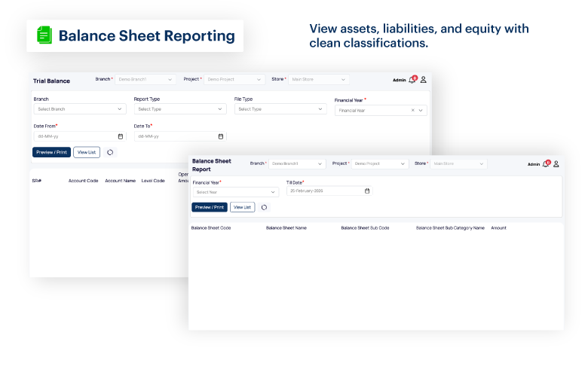Click the Date From calendar icon
The height and width of the screenshot is (369, 588).
coord(121,136)
